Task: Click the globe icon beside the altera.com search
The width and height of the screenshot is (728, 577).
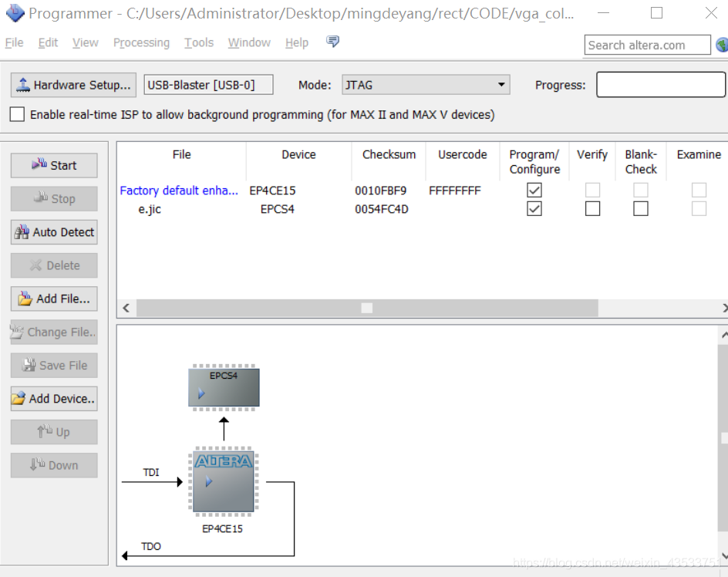Action: tap(722, 45)
